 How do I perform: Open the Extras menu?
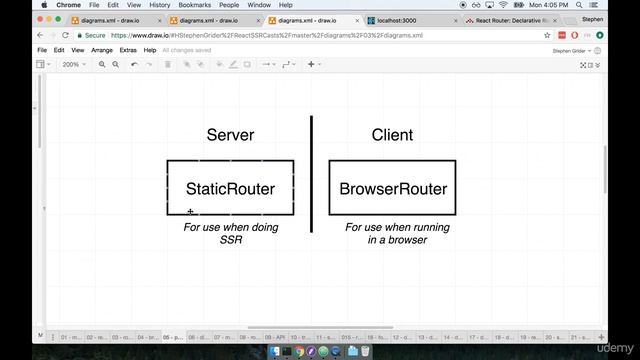pyautogui.click(x=128, y=50)
